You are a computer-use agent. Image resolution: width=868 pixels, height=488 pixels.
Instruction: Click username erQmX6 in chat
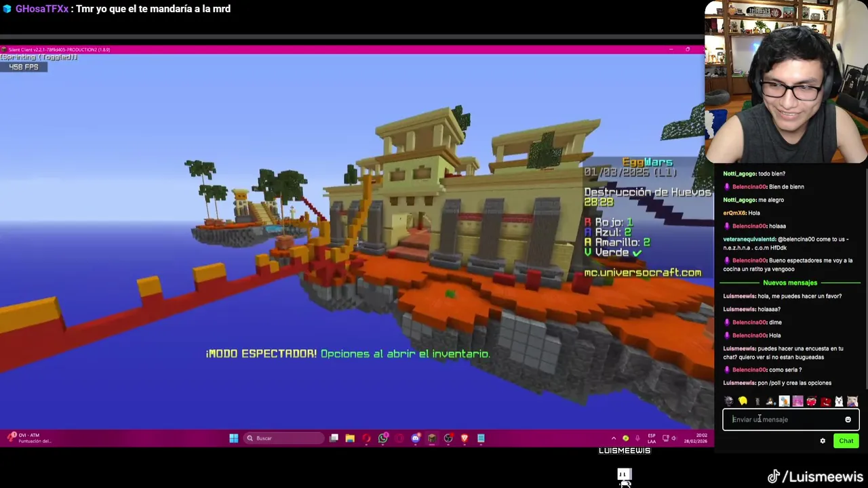point(734,213)
